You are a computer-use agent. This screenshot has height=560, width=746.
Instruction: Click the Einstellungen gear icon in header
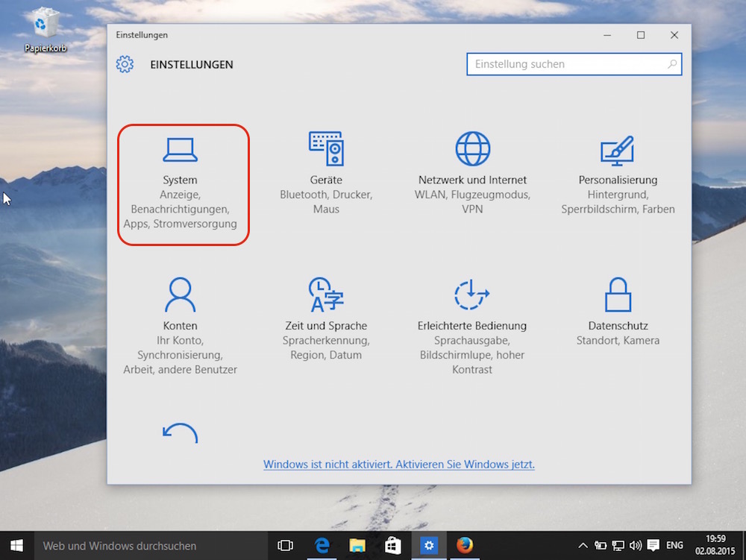click(125, 64)
